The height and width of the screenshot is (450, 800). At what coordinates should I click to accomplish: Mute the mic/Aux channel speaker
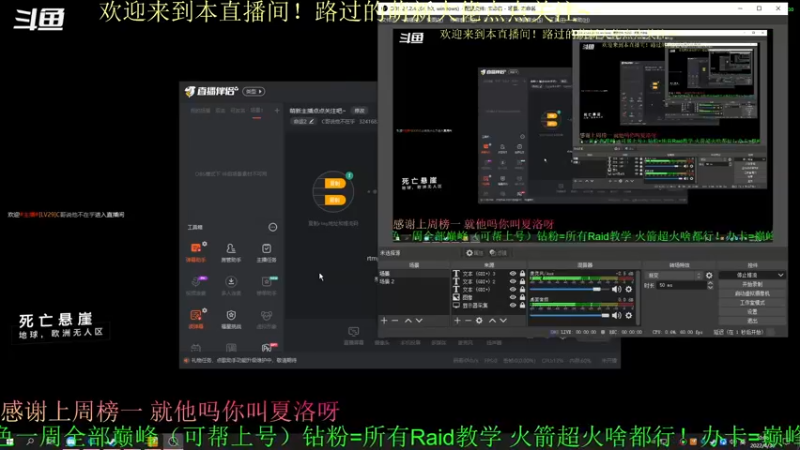click(616, 289)
